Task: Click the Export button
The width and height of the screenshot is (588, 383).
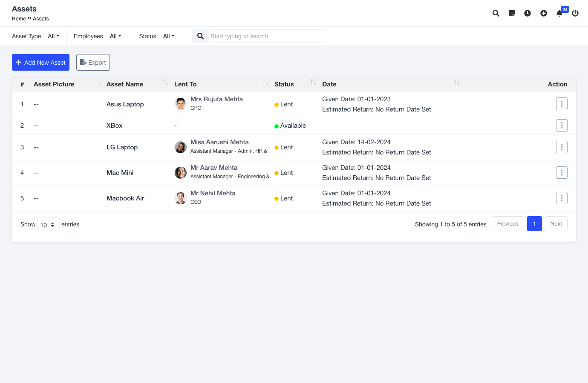Action: click(x=93, y=63)
